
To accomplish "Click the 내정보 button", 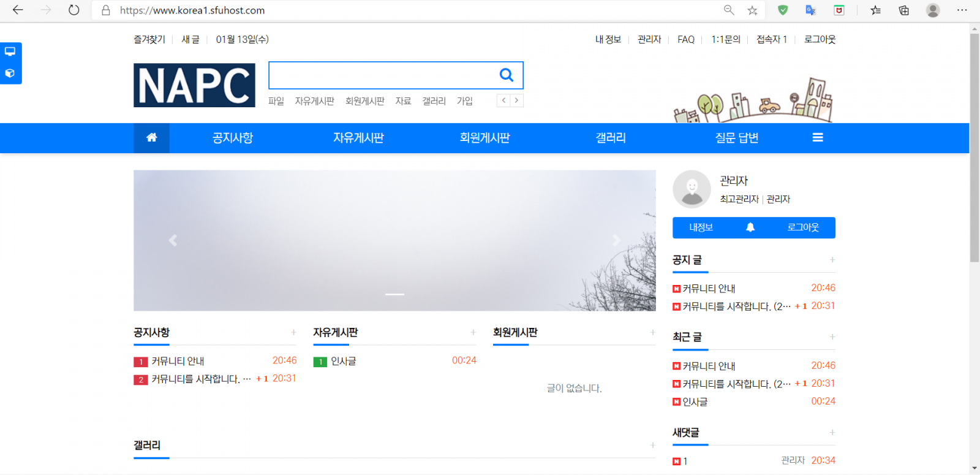I will click(x=701, y=227).
